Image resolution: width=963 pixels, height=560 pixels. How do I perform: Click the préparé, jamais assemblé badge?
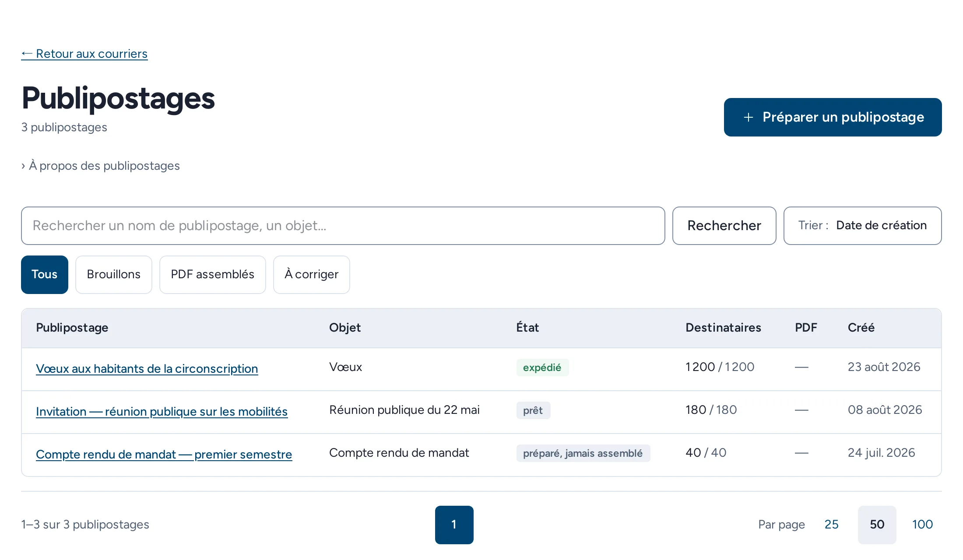coord(583,453)
